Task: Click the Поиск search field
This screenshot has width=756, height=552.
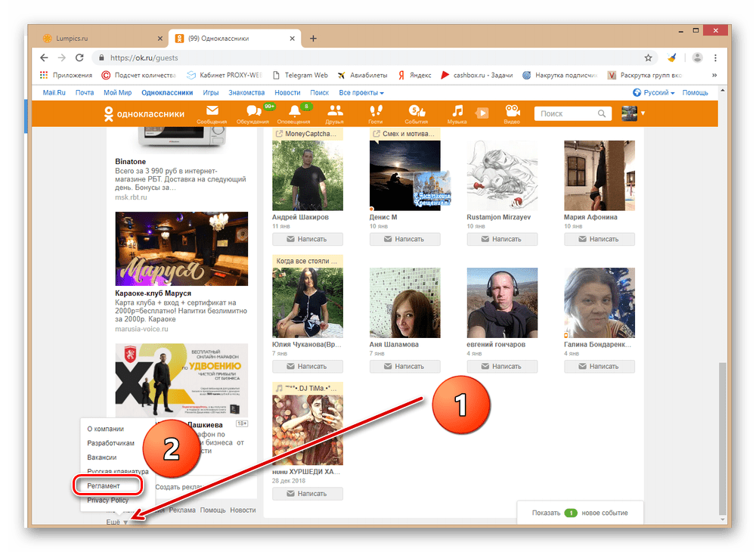Action: (x=567, y=113)
